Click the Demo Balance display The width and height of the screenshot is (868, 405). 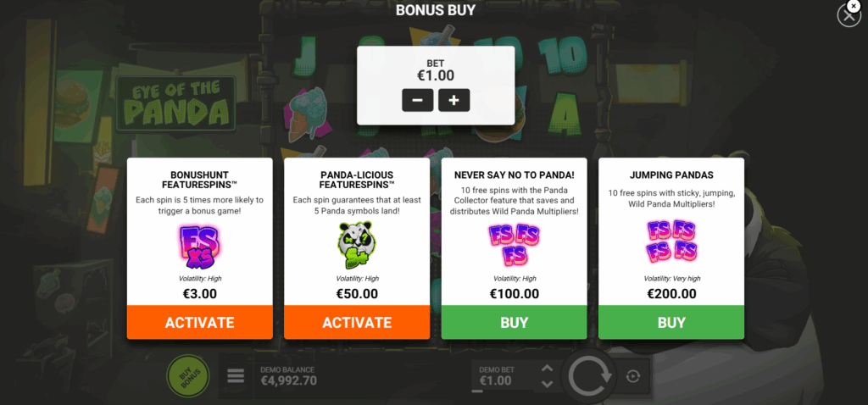pos(289,376)
